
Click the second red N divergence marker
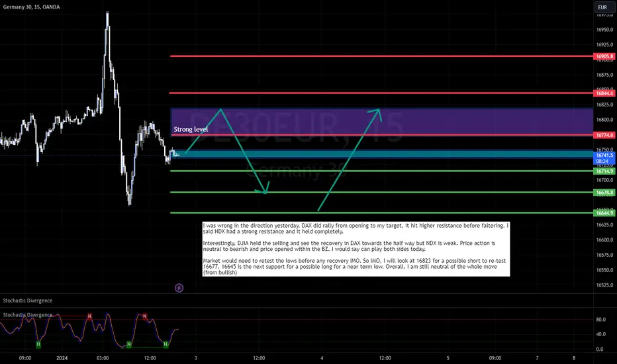coord(145,316)
